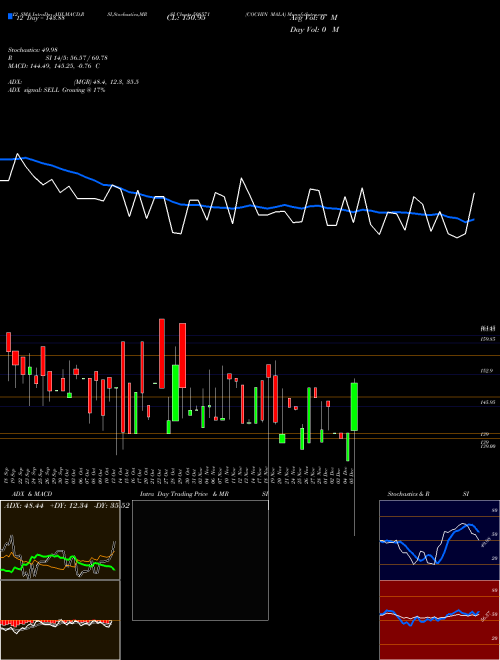500x660 pixels.
Task: Click the '+DY: 12.34' reading in ADX panel
Action: point(69,506)
